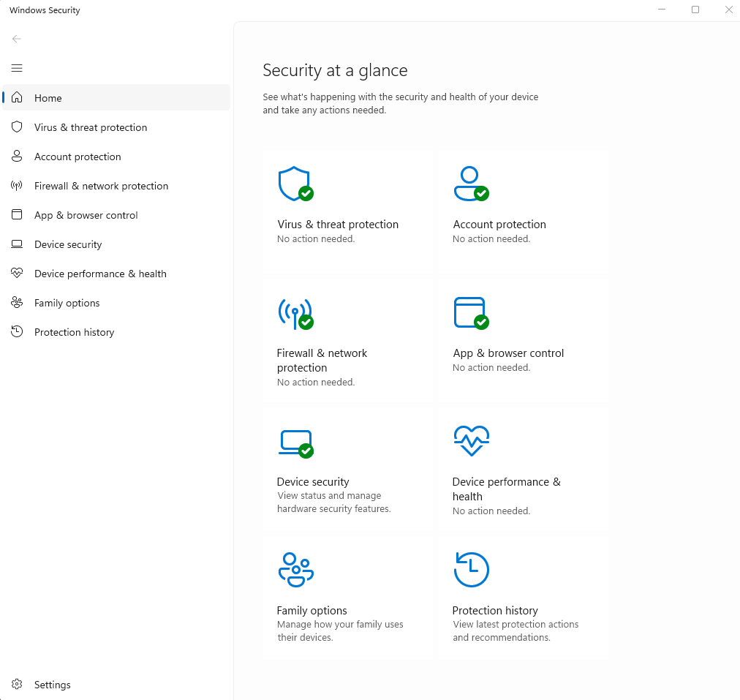The width and height of the screenshot is (740, 700).
Task: Select Family options in the sidebar
Action: coord(116,303)
